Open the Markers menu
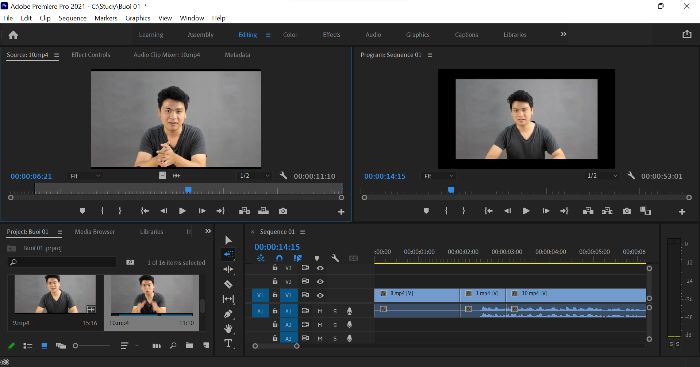This screenshot has height=367, width=700. coord(106,18)
